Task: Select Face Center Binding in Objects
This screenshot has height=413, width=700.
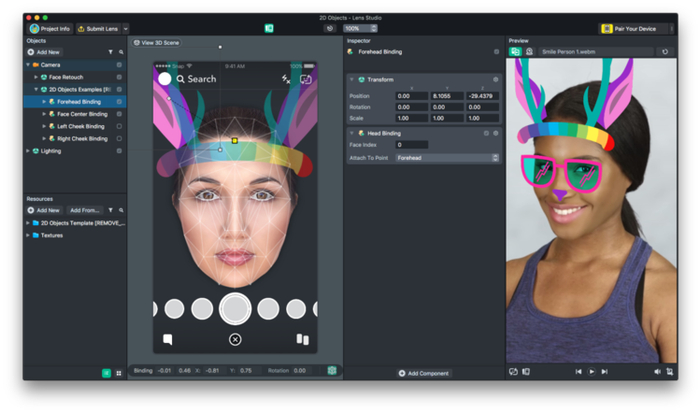Action: (82, 114)
